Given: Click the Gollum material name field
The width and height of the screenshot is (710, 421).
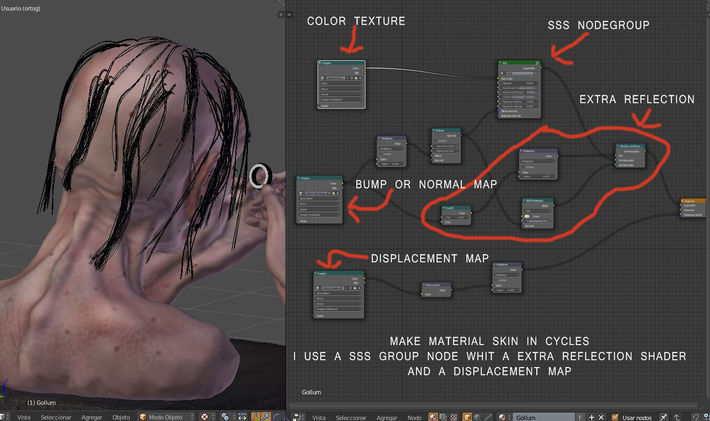Looking at the screenshot, I should tap(545, 417).
